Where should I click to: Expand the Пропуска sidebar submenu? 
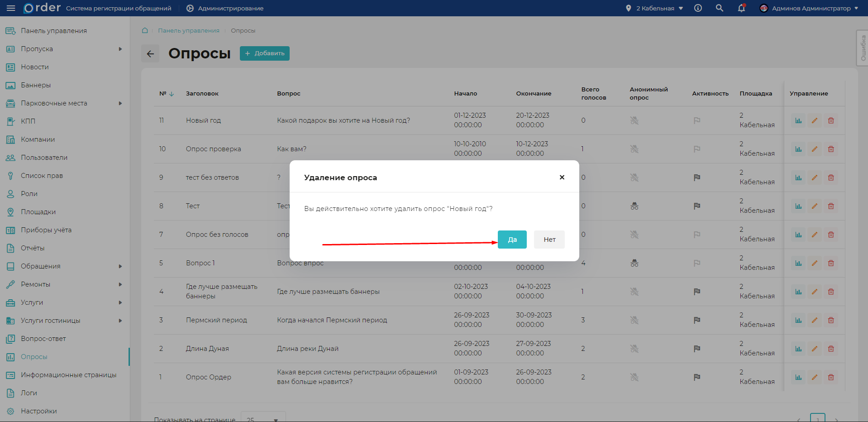click(x=120, y=49)
